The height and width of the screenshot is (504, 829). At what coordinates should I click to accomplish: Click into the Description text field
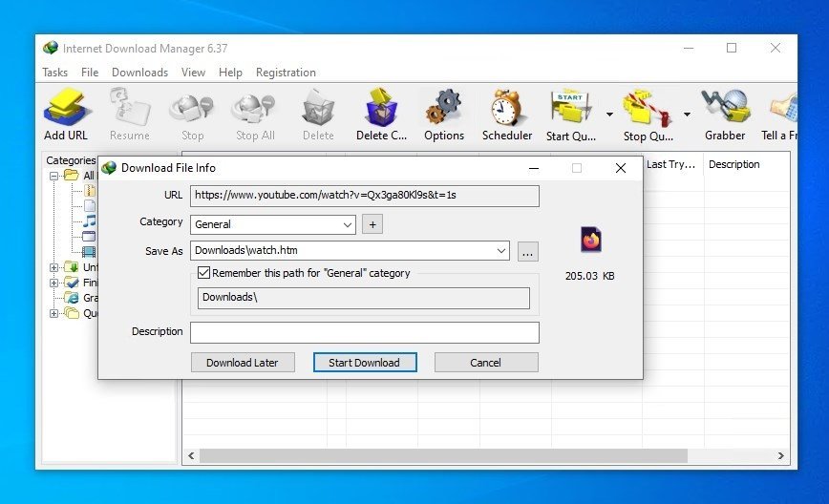(364, 332)
